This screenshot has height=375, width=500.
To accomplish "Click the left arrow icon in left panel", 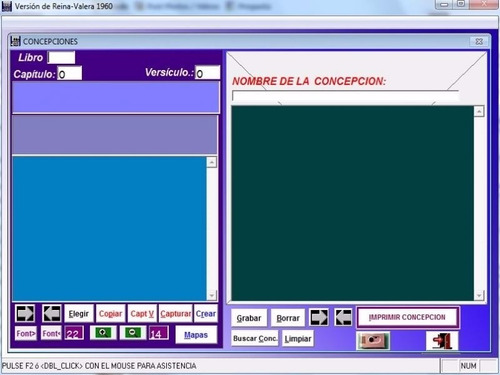I will pyautogui.click(x=52, y=313).
